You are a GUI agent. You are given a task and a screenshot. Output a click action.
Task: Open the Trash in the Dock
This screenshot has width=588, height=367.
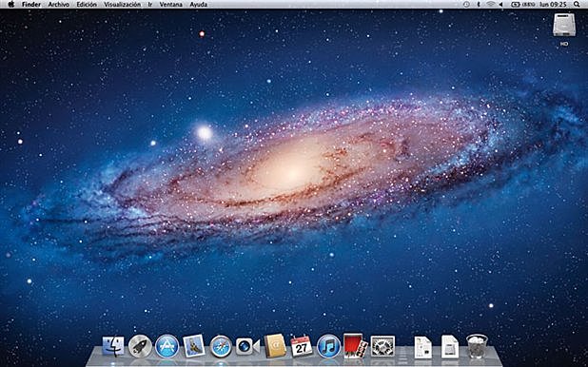(477, 346)
